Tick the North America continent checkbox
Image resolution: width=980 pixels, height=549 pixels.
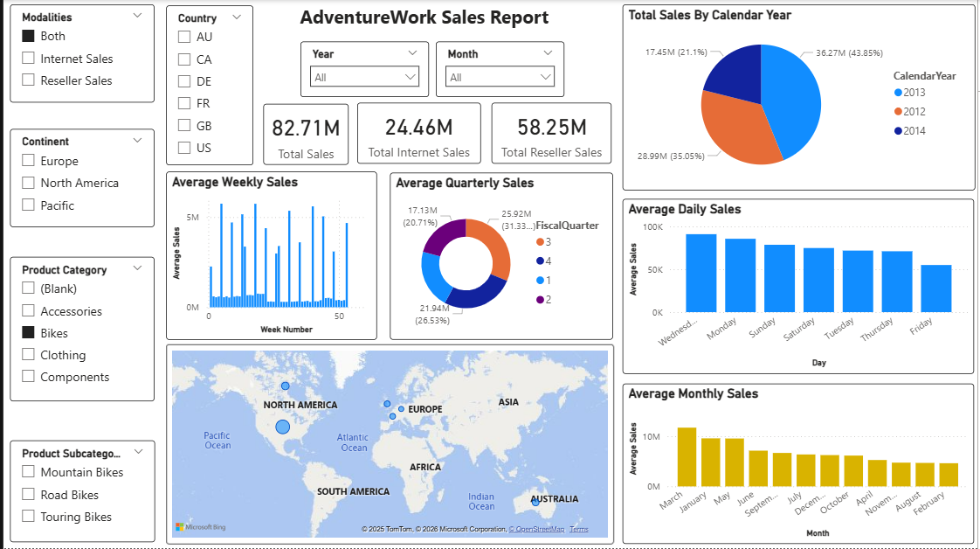[x=28, y=183]
